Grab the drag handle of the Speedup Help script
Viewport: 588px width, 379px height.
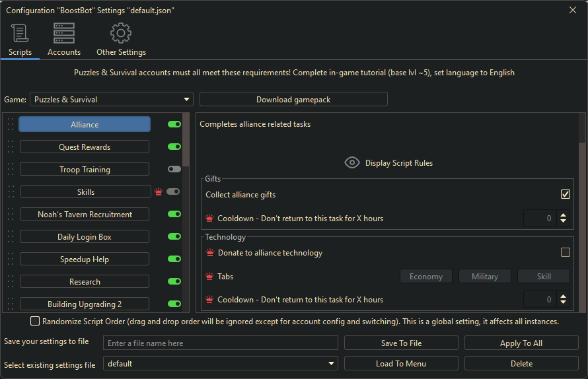coord(11,259)
